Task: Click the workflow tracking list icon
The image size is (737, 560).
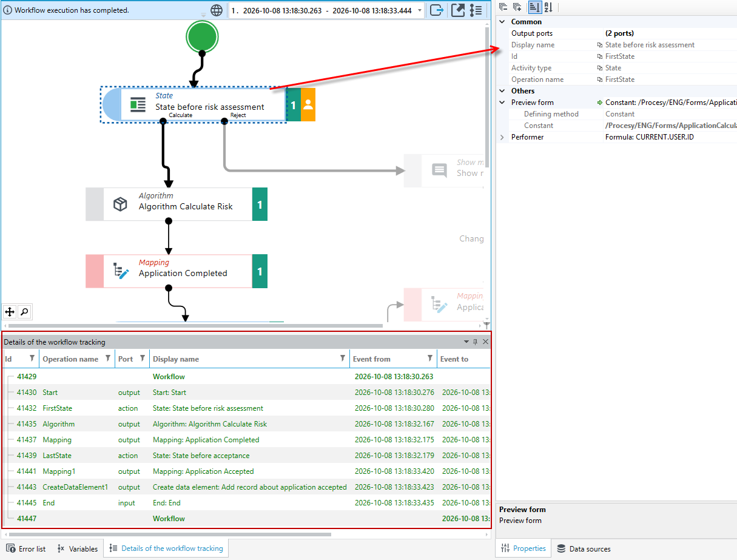Action: [x=476, y=10]
